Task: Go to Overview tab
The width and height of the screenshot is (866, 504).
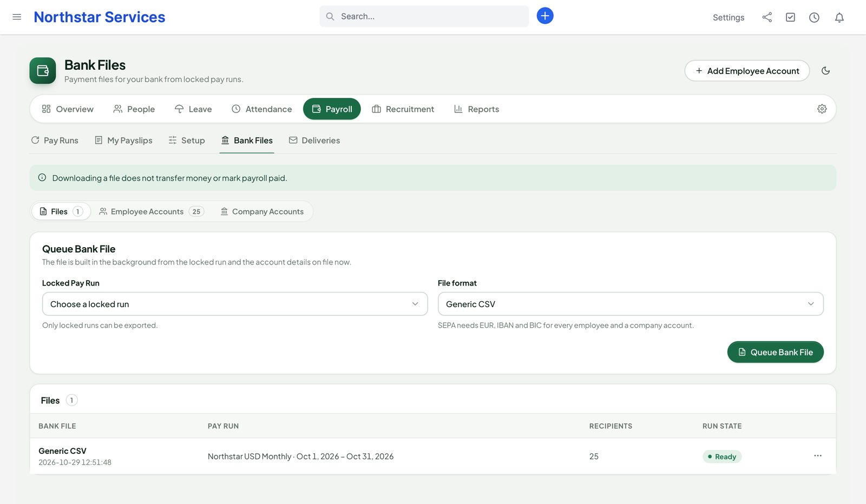Action: point(68,109)
